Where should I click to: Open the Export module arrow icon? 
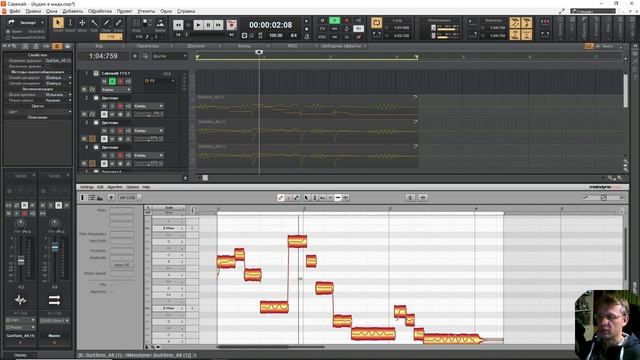[11, 22]
